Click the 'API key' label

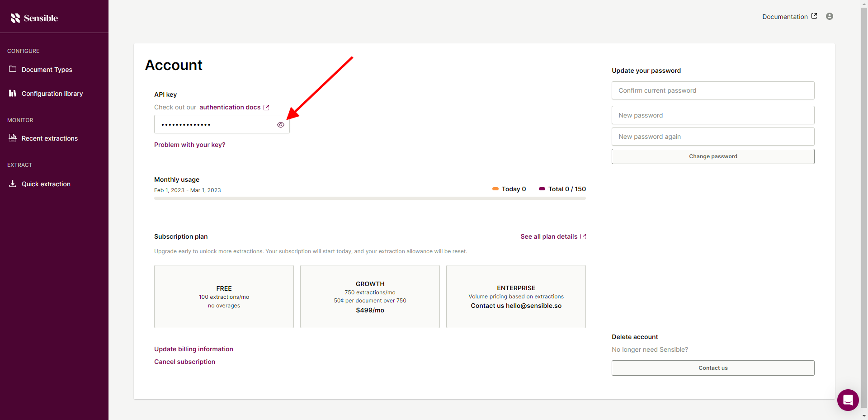tap(165, 94)
